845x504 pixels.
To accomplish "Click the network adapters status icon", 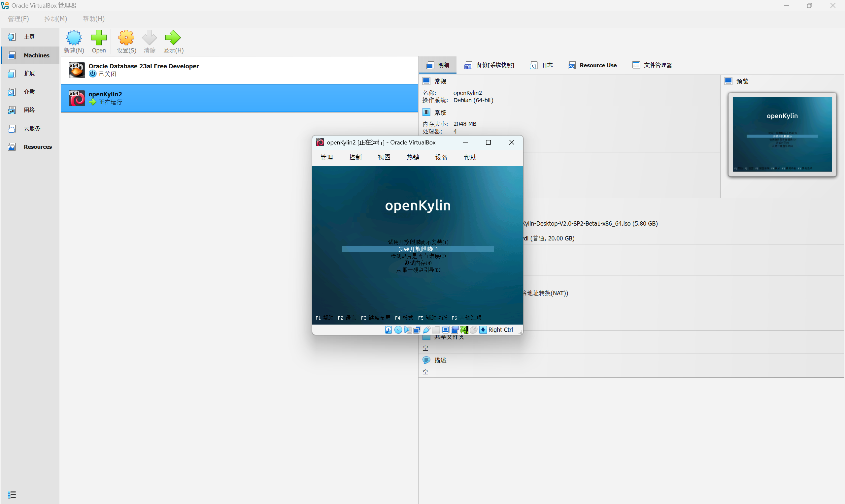I will tap(417, 330).
